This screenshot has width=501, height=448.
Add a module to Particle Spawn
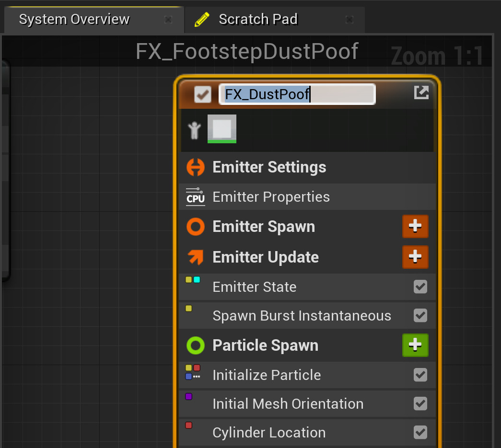(x=415, y=345)
